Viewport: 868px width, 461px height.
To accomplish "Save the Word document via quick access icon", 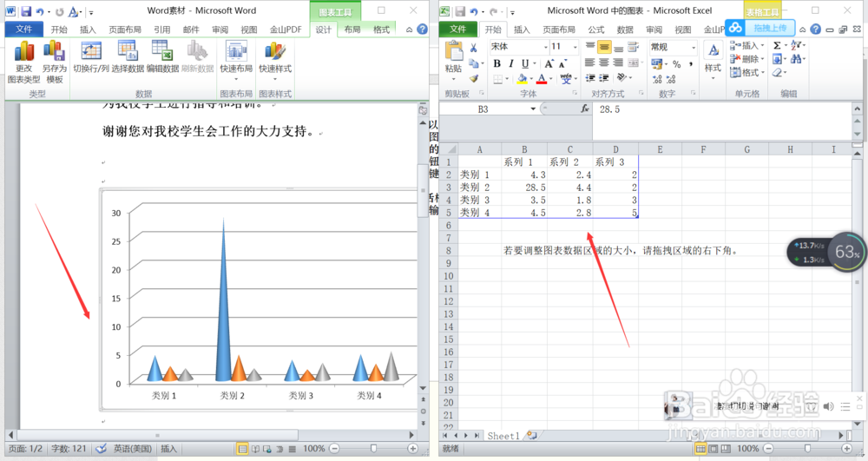I will tap(26, 11).
